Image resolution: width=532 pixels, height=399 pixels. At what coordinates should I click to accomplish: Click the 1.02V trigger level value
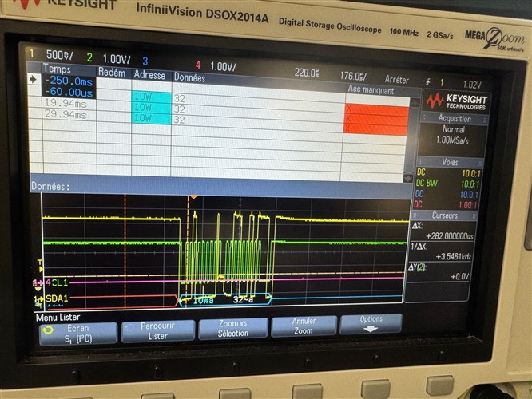pos(472,85)
